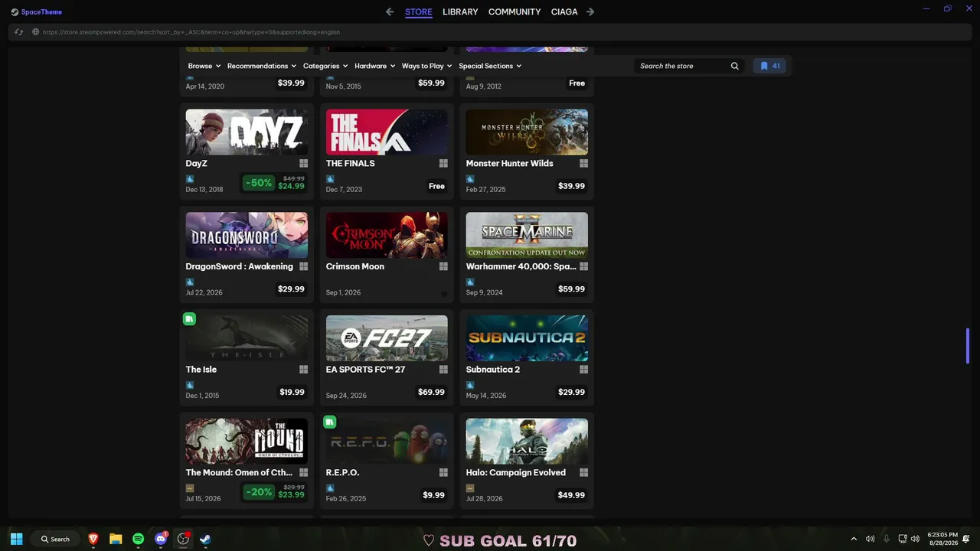Open the taskbar clock and date
980x551 pixels.
(942, 539)
